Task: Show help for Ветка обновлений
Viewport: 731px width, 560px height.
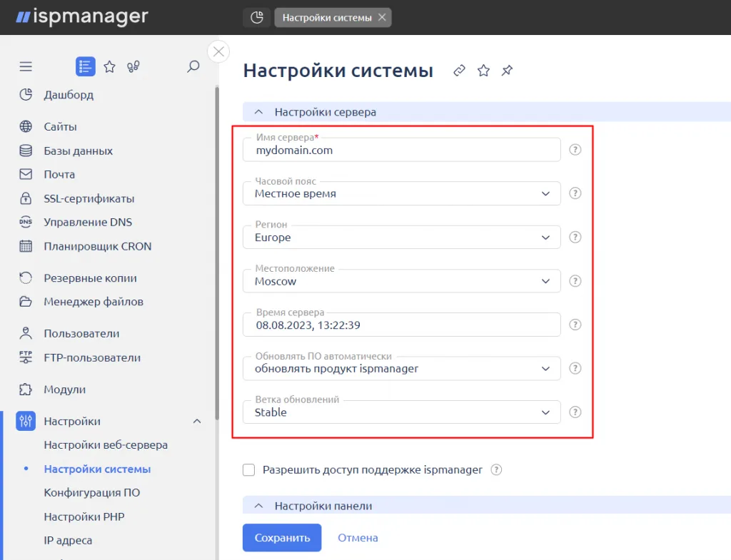Action: click(x=575, y=412)
